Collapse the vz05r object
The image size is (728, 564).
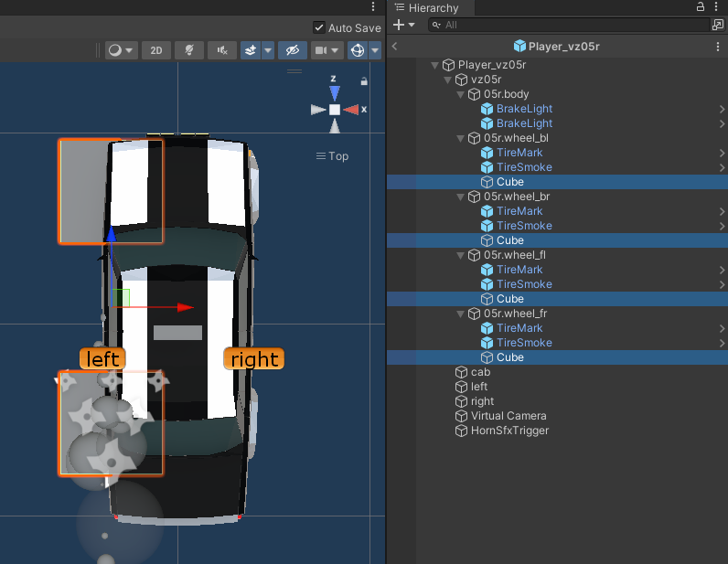click(447, 80)
